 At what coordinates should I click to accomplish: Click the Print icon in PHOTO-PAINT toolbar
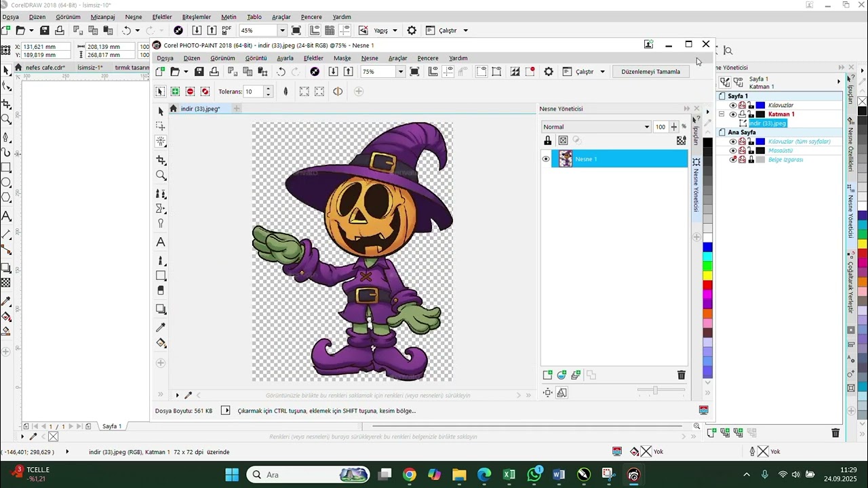pyautogui.click(x=214, y=72)
